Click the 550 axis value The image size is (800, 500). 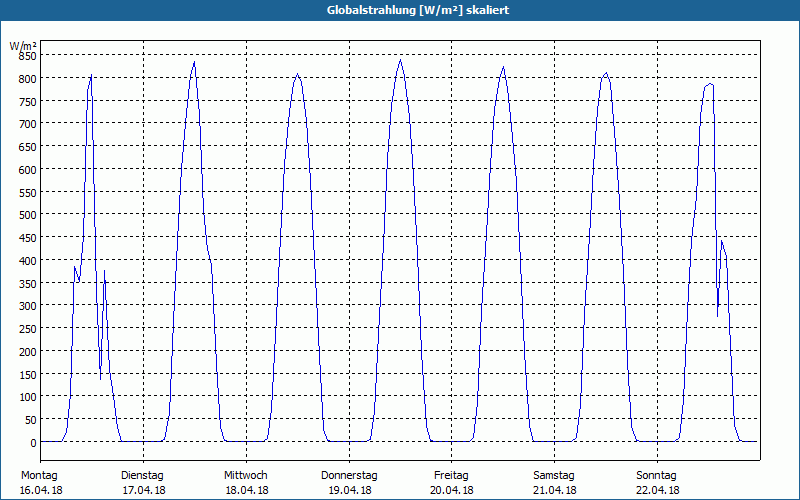click(x=27, y=192)
